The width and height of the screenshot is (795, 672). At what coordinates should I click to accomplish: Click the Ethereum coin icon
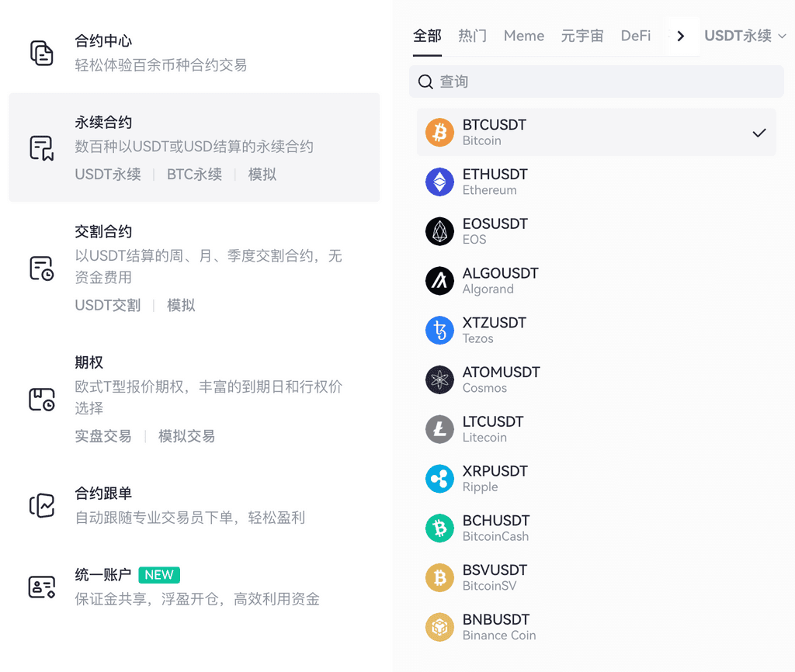click(x=439, y=182)
